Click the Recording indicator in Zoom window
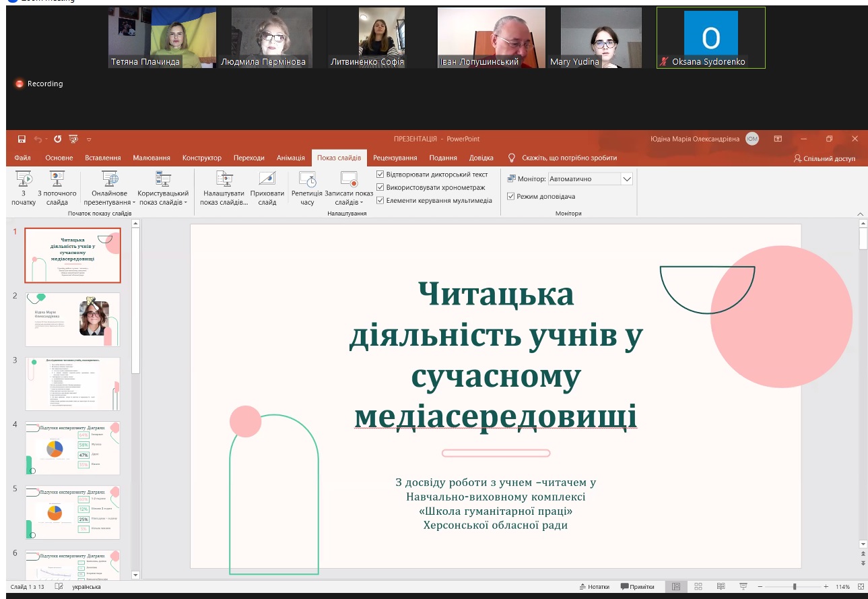The image size is (868, 599). point(39,84)
